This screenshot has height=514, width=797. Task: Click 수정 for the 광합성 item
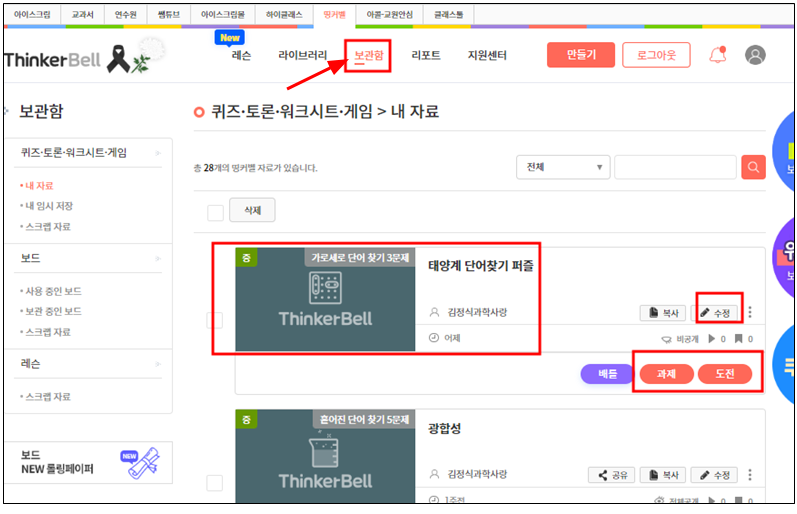715,475
